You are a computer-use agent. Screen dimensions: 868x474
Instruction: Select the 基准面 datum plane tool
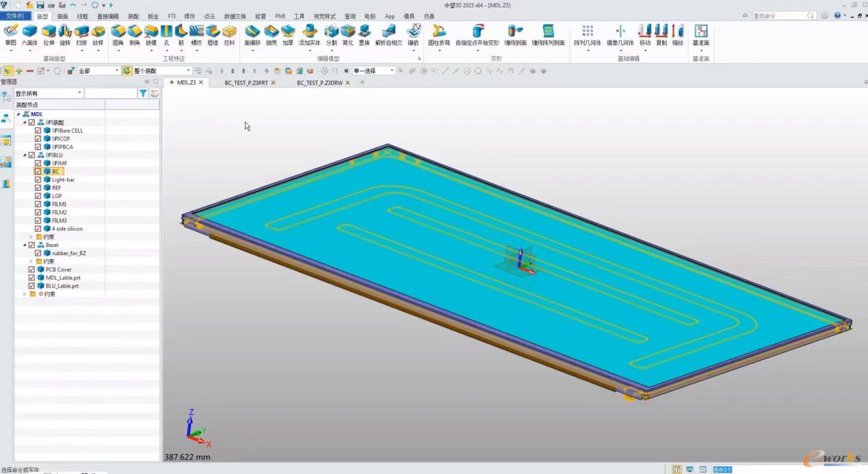(700, 35)
